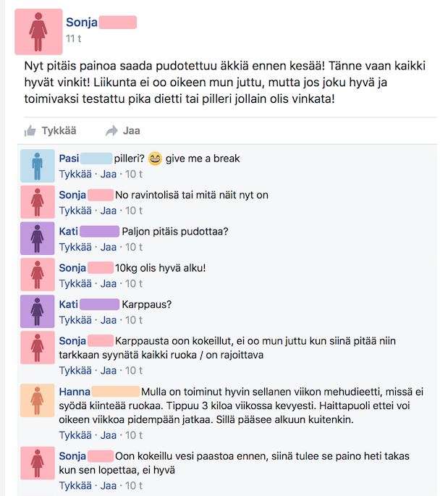The image size is (448, 496).
Task: Click the main post Tykkää button
Action: point(51,130)
